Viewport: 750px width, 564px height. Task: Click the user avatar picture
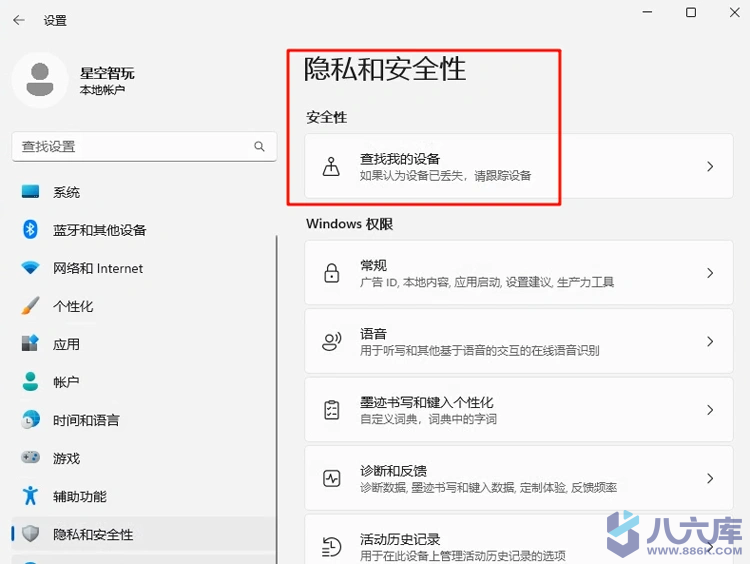click(40, 80)
